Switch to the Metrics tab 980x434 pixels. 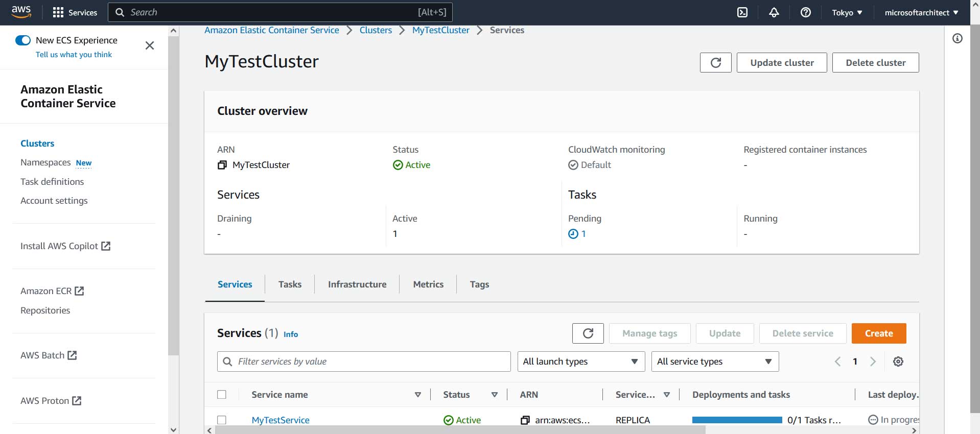pyautogui.click(x=428, y=284)
